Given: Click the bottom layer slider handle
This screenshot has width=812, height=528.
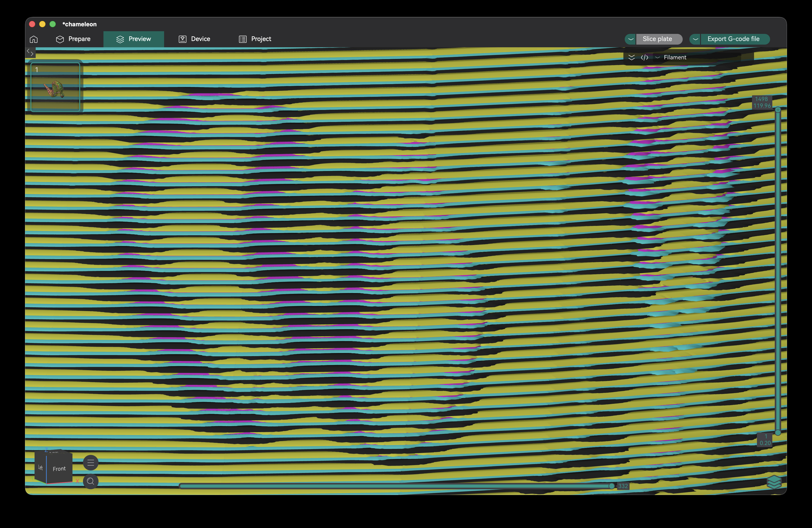Looking at the screenshot, I should pyautogui.click(x=778, y=432).
